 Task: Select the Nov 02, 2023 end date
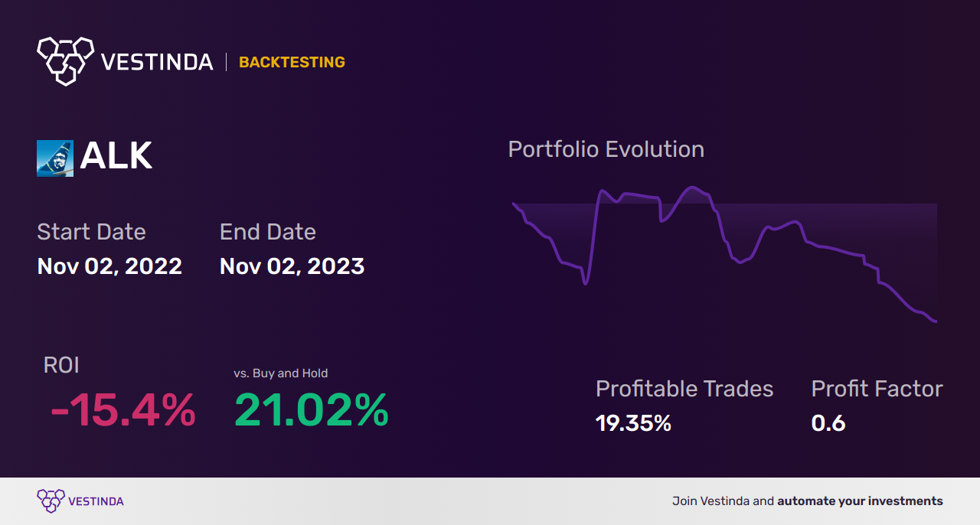[292, 266]
